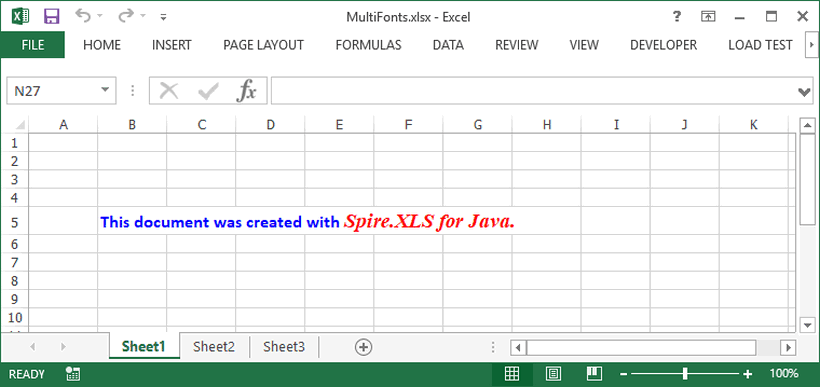Click the macro recording status bar icon
Screen dimensions: 820x387
(x=73, y=373)
